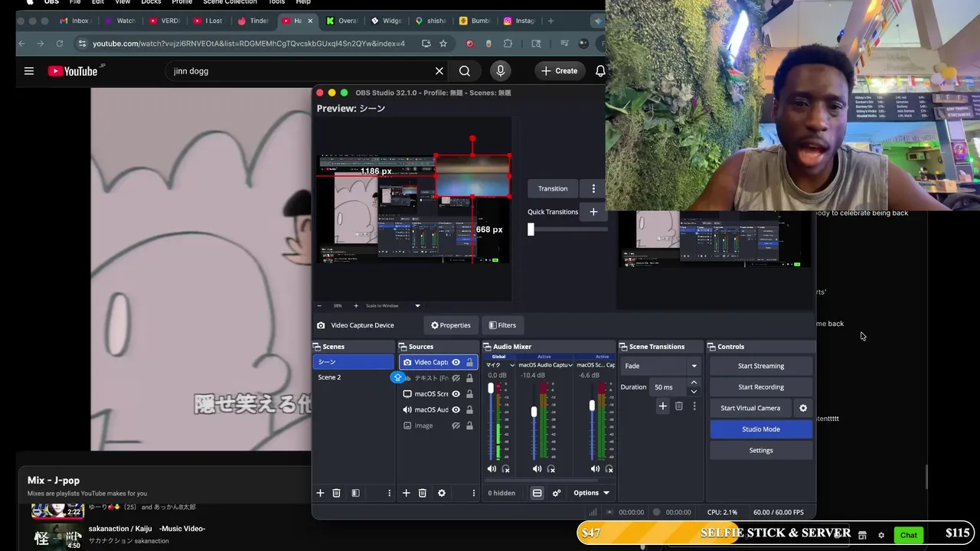Open the YouTube hamburger guide menu
The height and width of the screenshot is (551, 980).
click(29, 71)
